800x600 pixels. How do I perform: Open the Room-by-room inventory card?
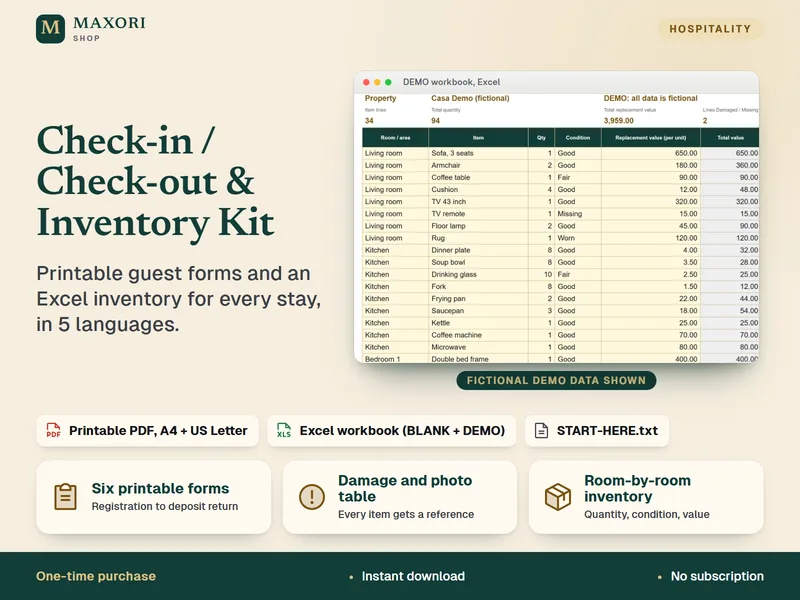click(x=646, y=497)
